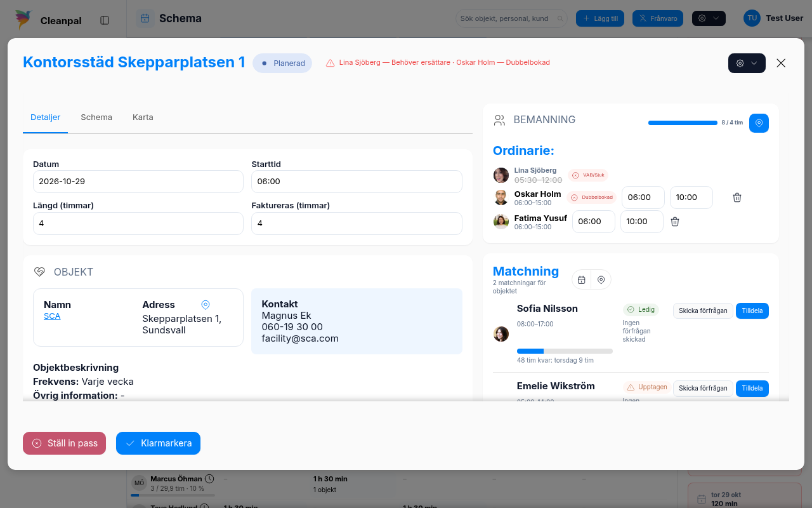
Task: Switch to the Schema tab
Action: pyautogui.click(x=96, y=117)
